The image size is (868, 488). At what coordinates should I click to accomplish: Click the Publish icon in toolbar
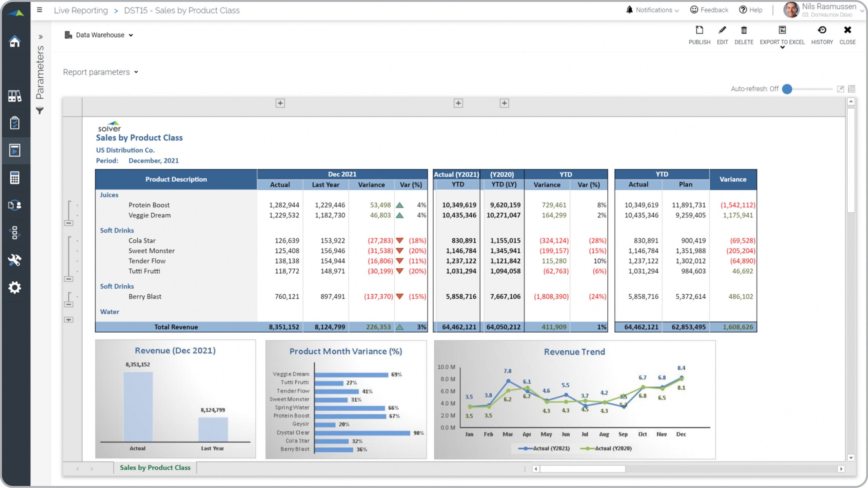pyautogui.click(x=699, y=31)
